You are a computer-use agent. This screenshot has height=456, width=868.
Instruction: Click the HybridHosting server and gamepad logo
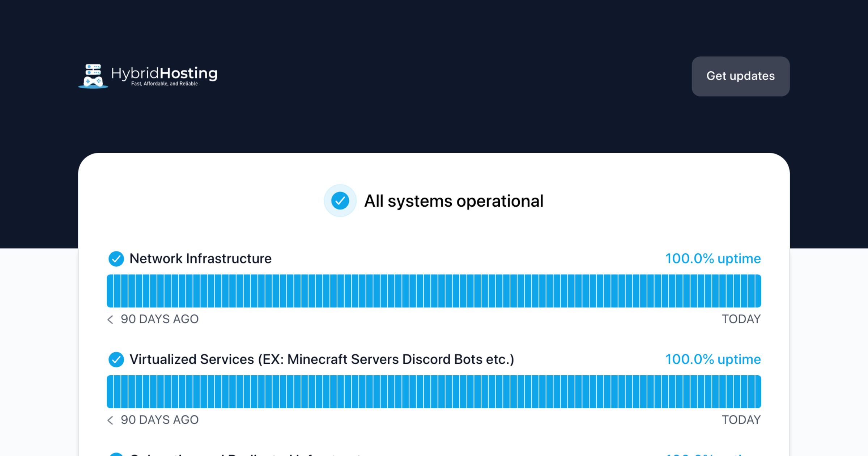click(x=94, y=75)
